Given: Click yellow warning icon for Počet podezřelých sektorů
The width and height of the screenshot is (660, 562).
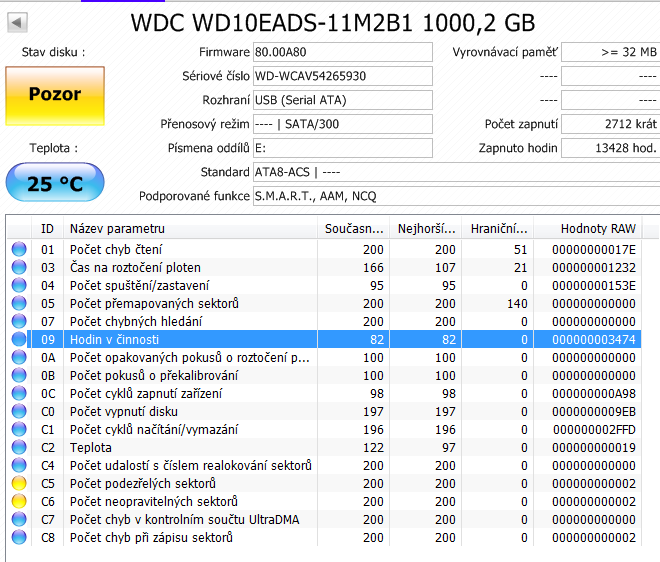Looking at the screenshot, I should coord(19,483).
